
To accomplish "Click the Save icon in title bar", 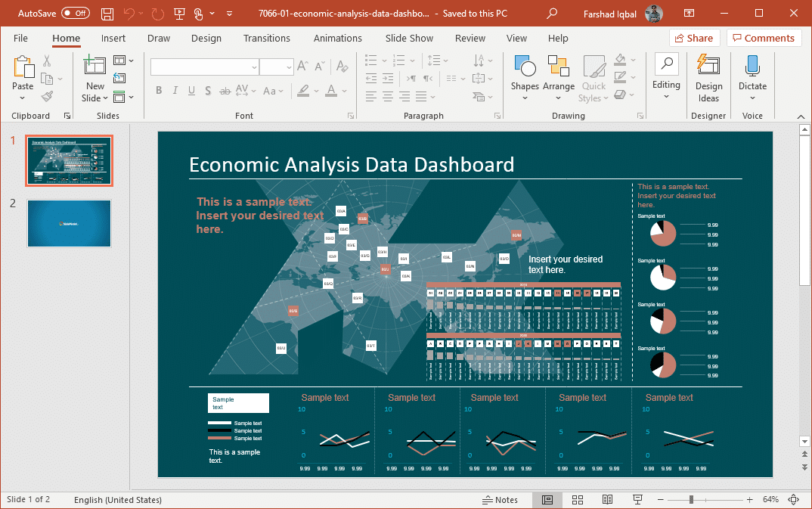I will click(107, 14).
